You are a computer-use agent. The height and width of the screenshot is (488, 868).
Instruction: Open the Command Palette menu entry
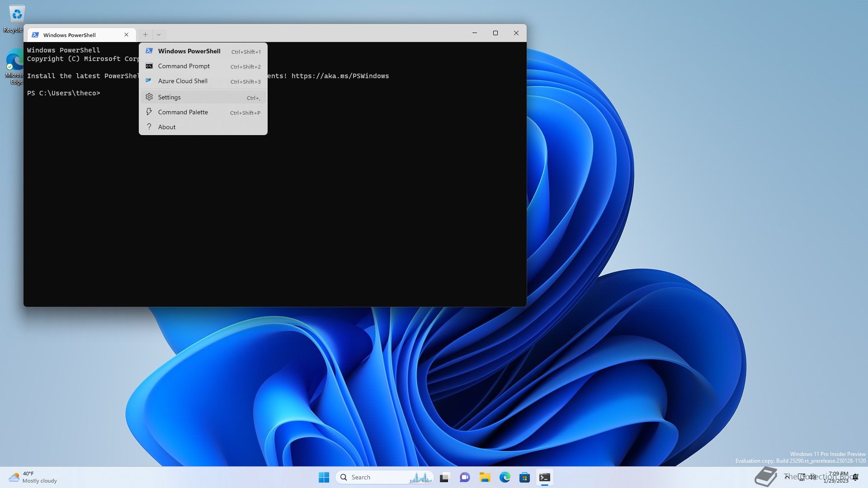coord(203,112)
